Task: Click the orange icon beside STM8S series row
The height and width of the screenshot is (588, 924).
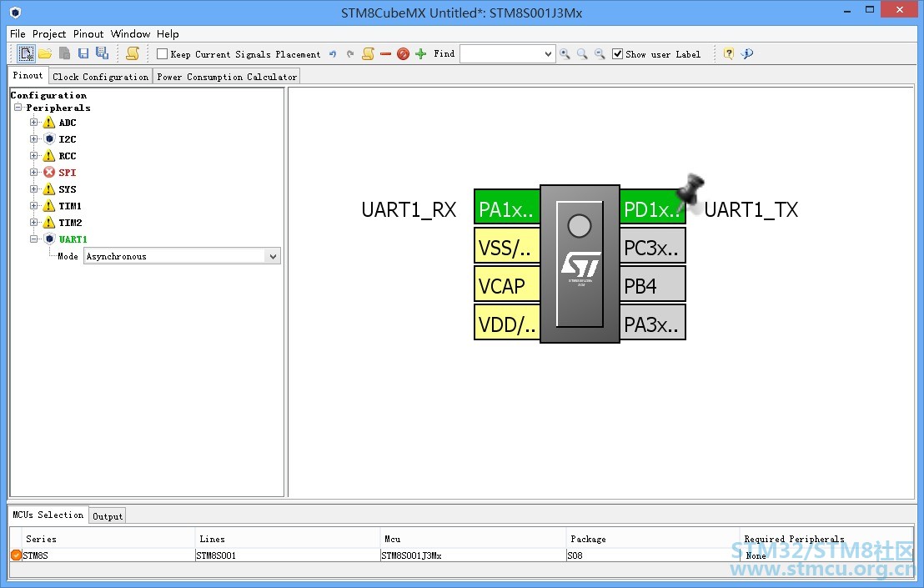Action: 16,555
